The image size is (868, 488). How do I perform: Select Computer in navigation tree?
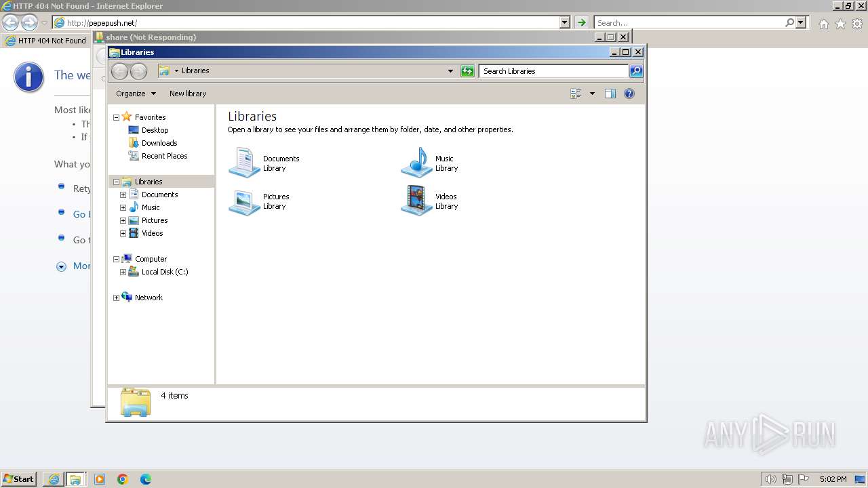coord(151,259)
